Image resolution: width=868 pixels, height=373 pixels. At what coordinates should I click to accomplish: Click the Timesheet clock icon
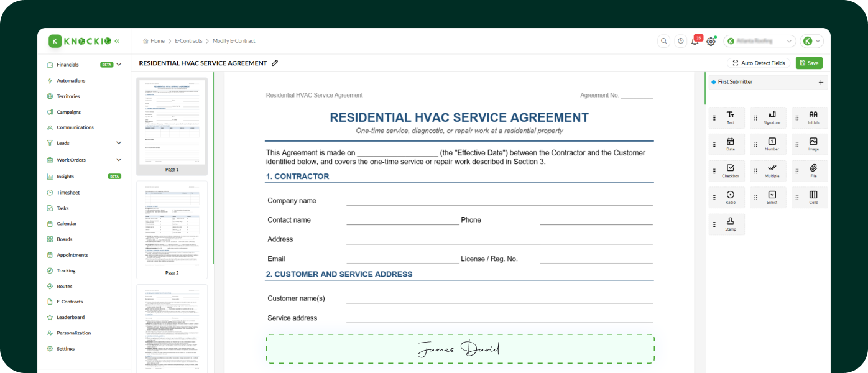(x=50, y=193)
